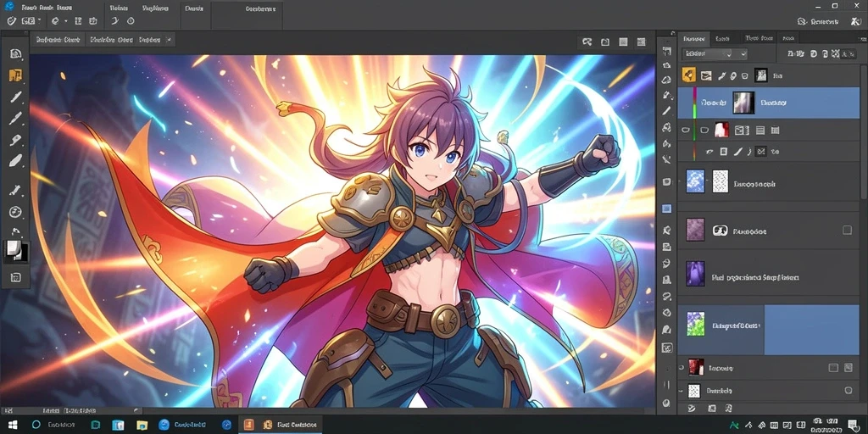Select the top icon in the right vertical tool strip
The height and width of the screenshot is (434, 868).
(x=666, y=51)
